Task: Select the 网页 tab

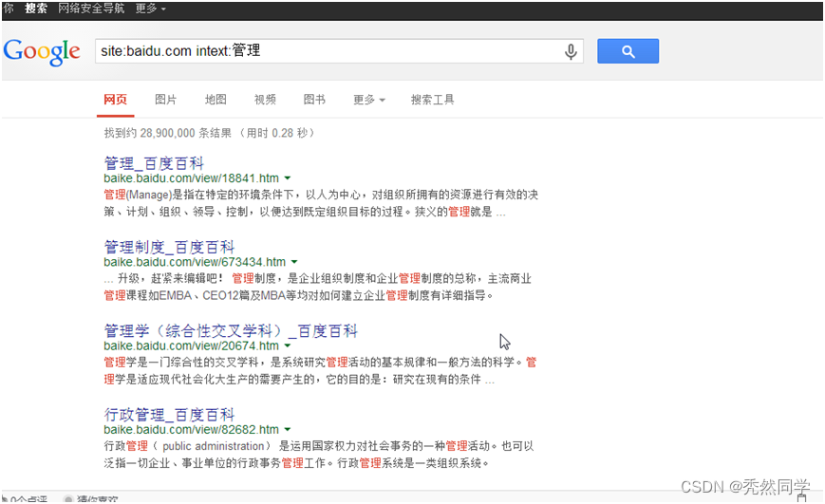Action: [x=115, y=100]
